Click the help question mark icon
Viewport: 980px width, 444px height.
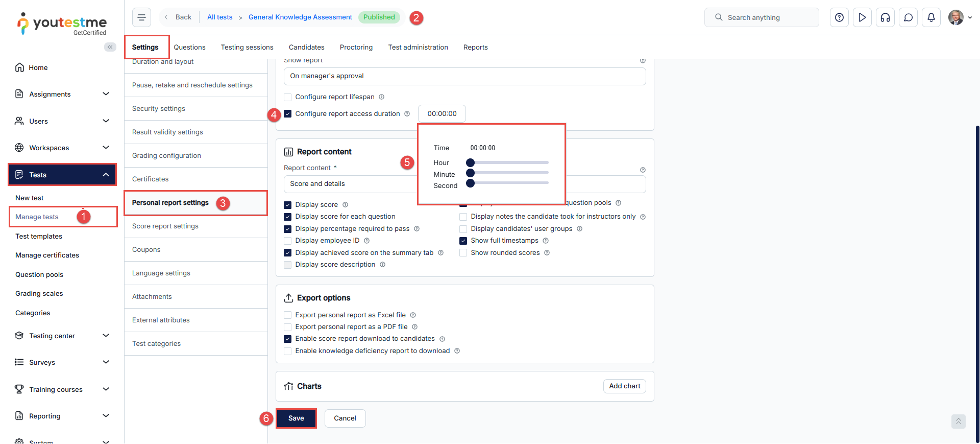839,17
